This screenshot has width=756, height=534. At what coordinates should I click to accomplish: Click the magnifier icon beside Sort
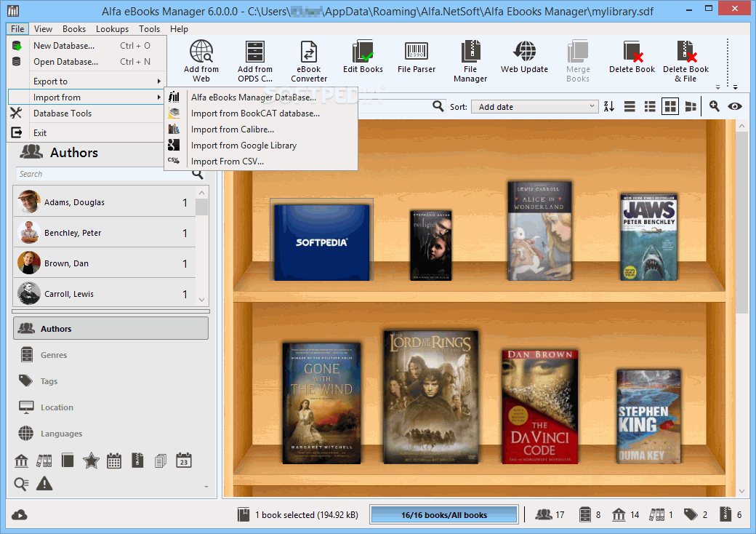tap(438, 106)
